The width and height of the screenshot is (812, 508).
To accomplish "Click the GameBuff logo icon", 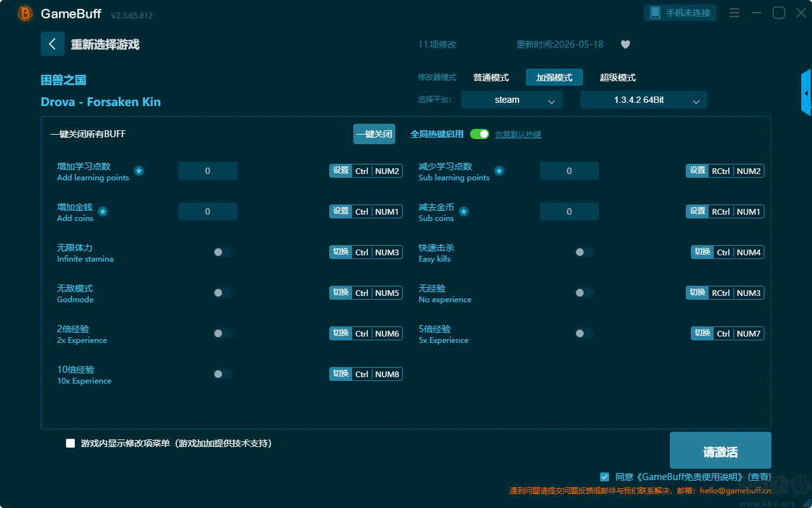I will (x=25, y=14).
